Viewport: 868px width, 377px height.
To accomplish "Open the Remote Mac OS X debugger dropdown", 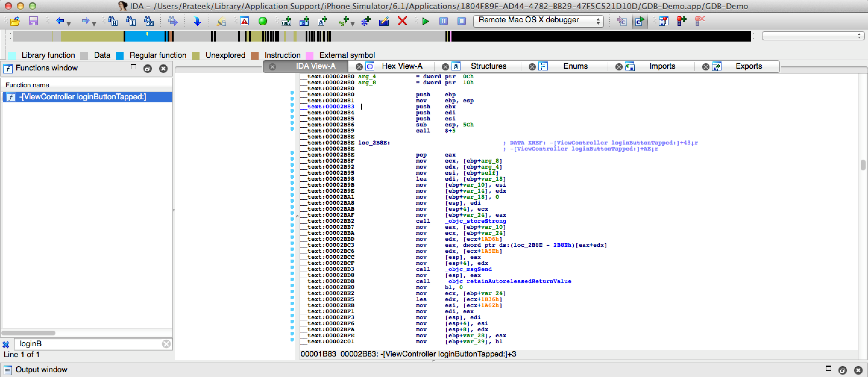I will pyautogui.click(x=538, y=21).
